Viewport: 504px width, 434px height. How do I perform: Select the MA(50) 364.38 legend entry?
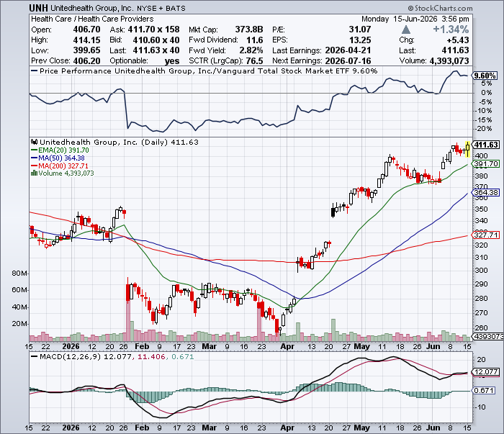58,158
